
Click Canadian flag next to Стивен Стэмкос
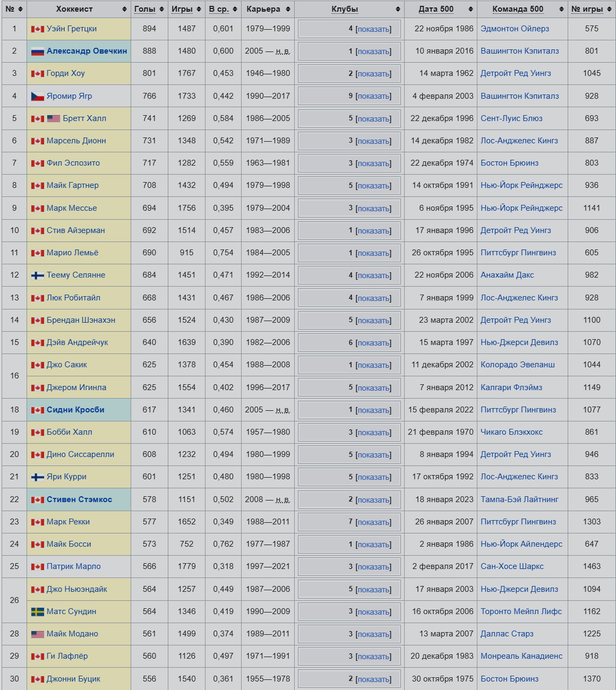pyautogui.click(x=38, y=500)
